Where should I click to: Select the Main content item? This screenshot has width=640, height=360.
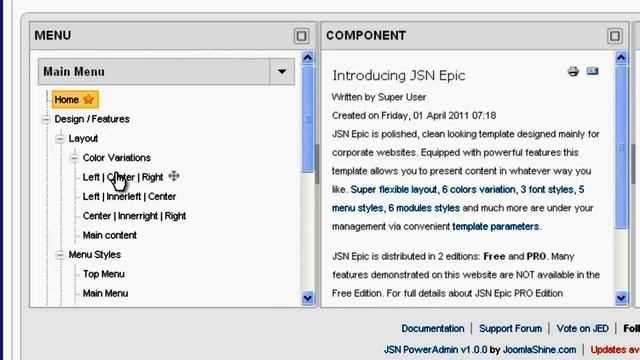point(109,235)
